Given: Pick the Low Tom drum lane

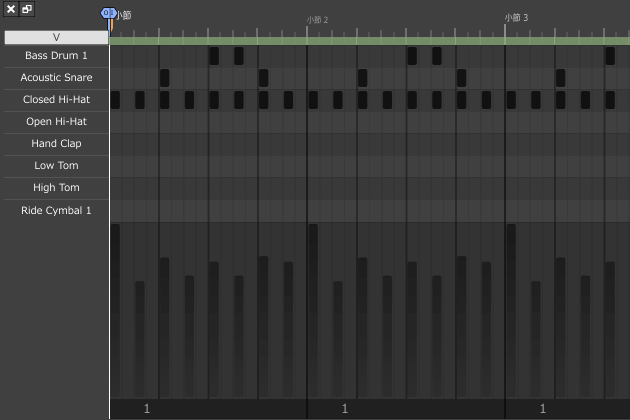Looking at the screenshot, I should click(x=56, y=166).
